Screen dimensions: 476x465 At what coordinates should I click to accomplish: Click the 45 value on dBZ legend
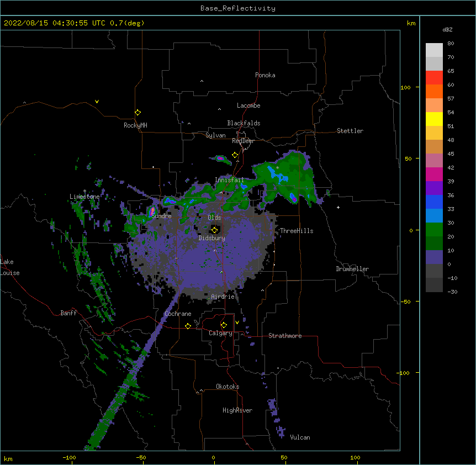point(451,154)
